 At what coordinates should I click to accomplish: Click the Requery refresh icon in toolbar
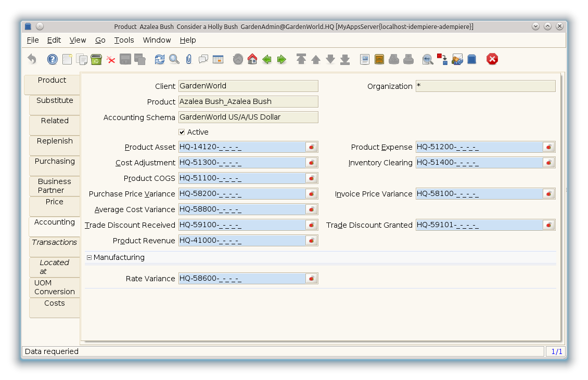click(x=159, y=60)
